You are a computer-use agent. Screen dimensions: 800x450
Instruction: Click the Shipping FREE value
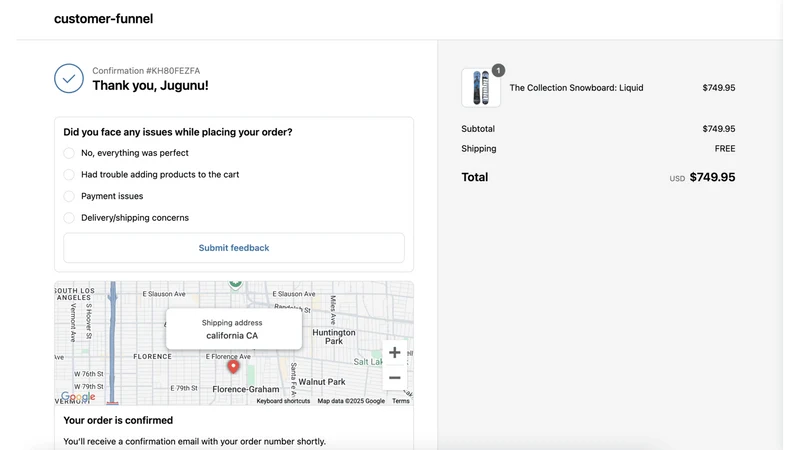tap(725, 148)
